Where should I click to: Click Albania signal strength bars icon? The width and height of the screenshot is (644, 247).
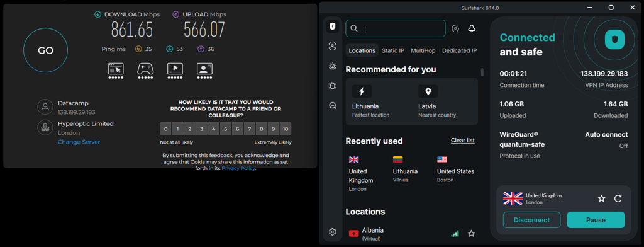pyautogui.click(x=455, y=233)
